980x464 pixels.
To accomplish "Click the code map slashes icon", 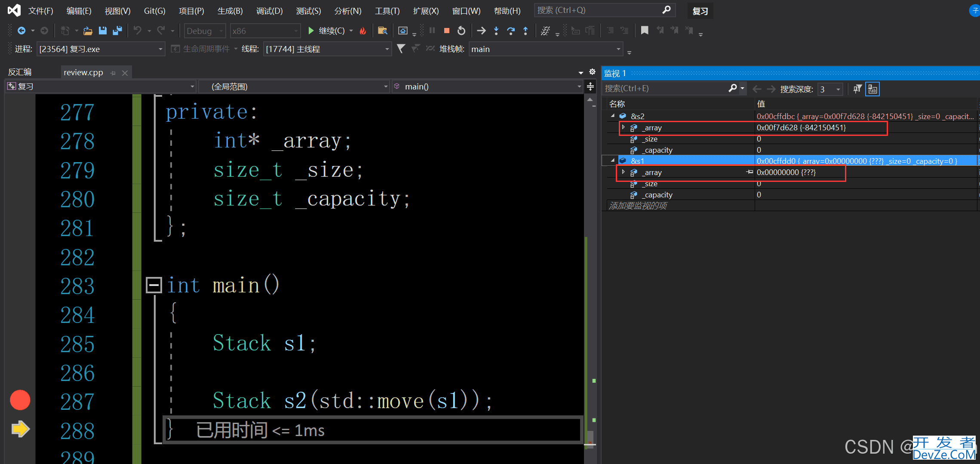I will click(545, 31).
